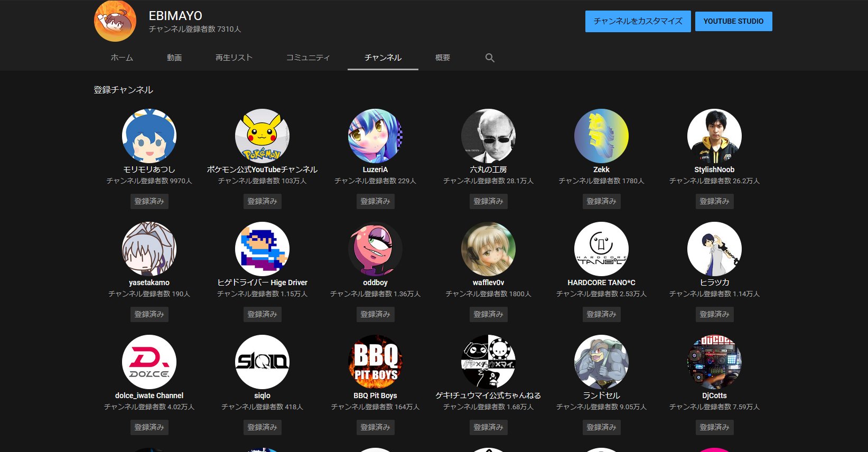Open the StylishNoob name link

coord(714,169)
